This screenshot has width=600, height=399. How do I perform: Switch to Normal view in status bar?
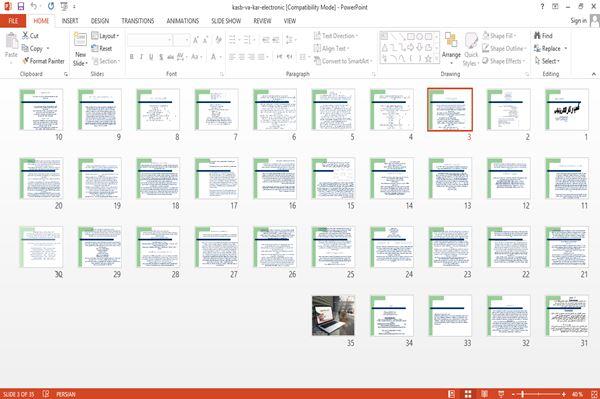pos(452,394)
